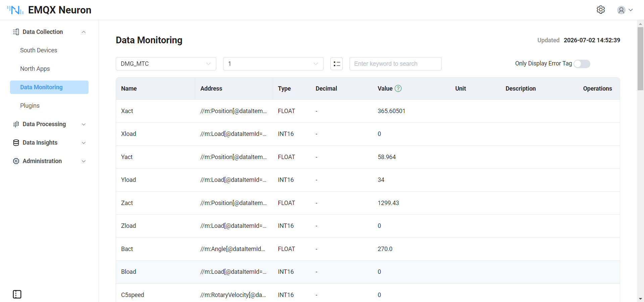The height and width of the screenshot is (302, 644).
Task: Click the Administration gear icon
Action: pos(16,161)
